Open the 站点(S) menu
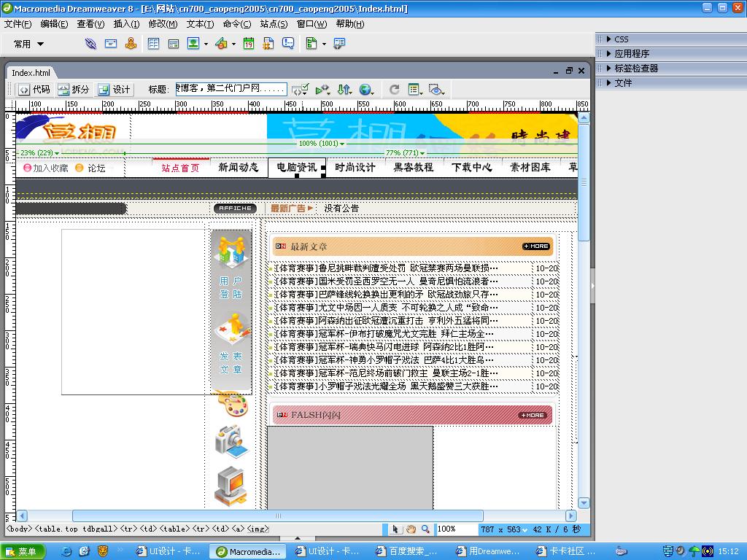747x560 pixels. 274,24
